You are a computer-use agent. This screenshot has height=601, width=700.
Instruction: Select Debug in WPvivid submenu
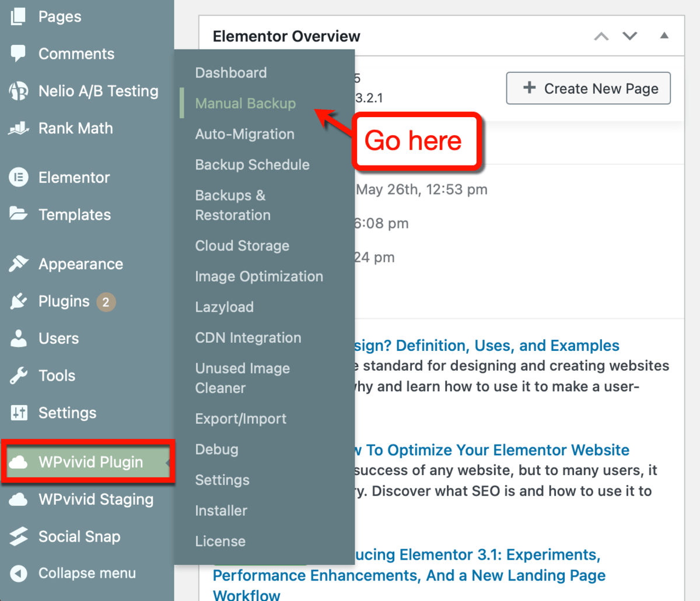(x=216, y=449)
